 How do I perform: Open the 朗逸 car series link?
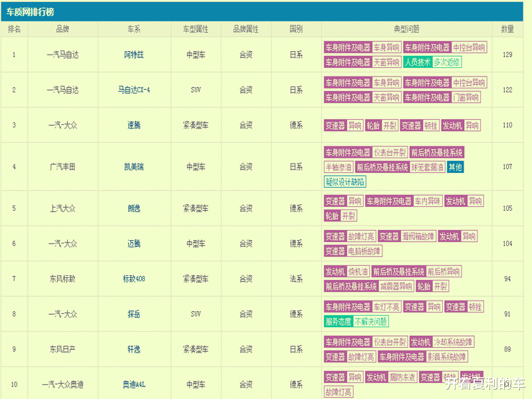click(x=134, y=208)
